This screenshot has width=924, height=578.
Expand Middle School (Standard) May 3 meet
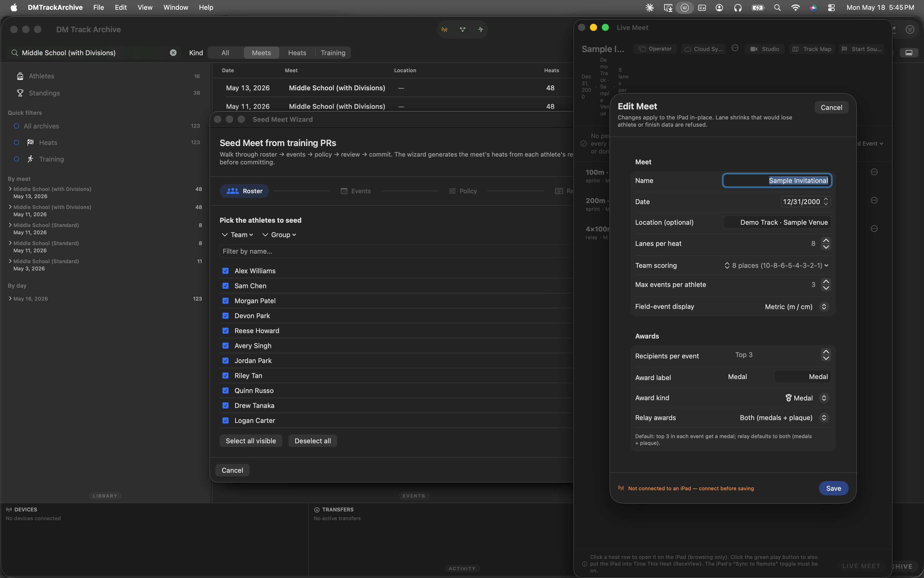tap(10, 261)
